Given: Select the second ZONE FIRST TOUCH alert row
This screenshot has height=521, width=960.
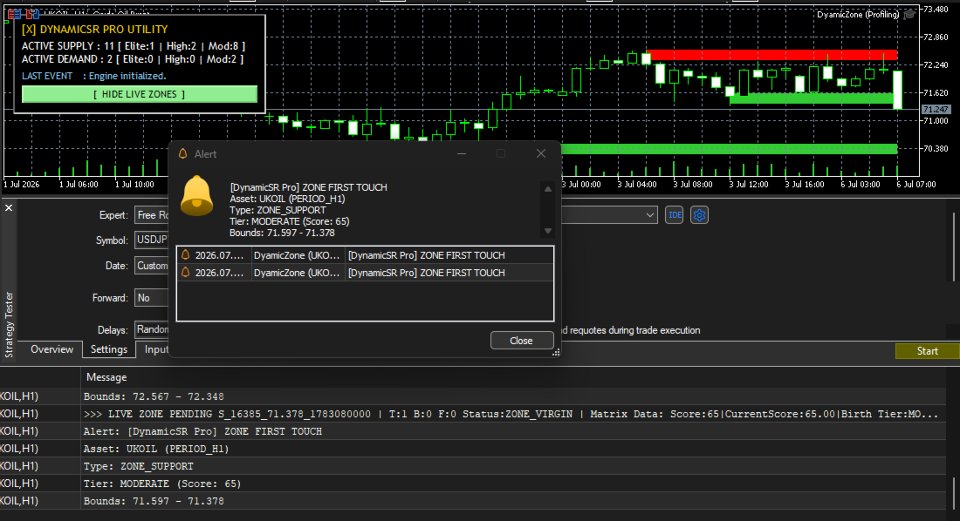Looking at the screenshot, I should [365, 272].
